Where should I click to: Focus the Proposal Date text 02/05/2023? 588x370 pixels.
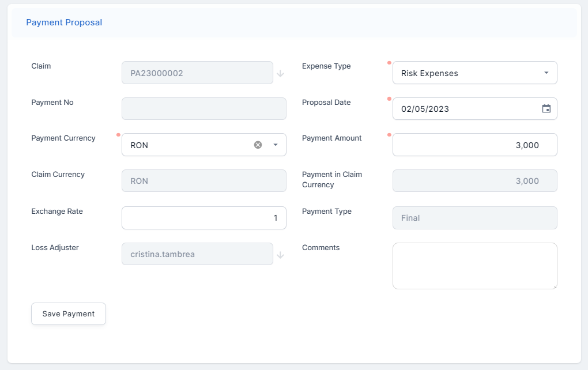tap(461, 109)
